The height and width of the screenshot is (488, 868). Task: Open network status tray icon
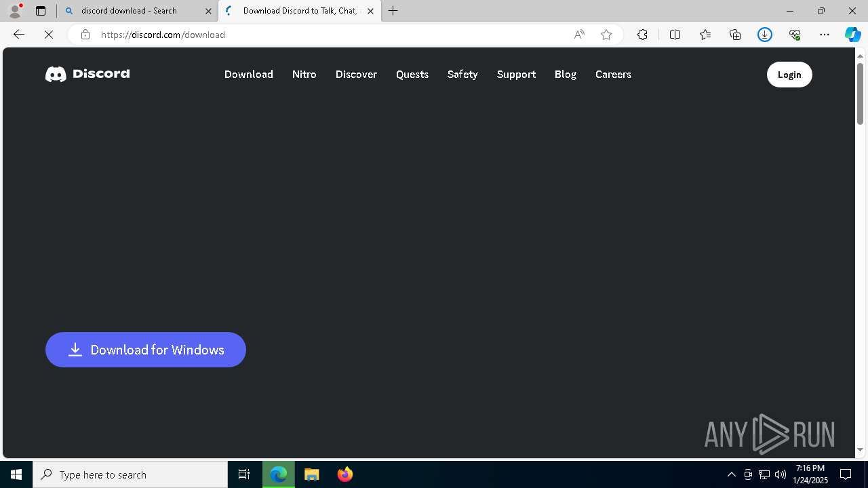pos(764,474)
